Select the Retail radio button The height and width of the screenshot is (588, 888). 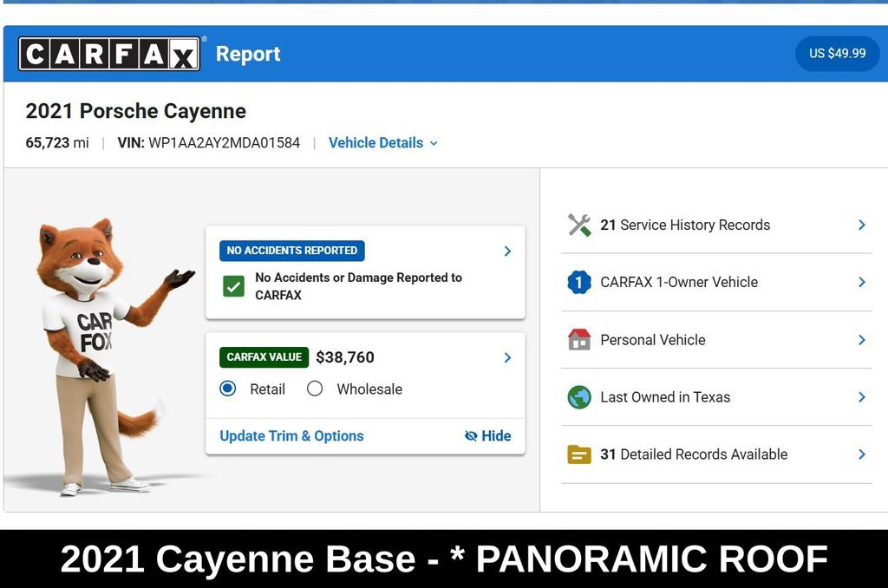click(x=228, y=389)
